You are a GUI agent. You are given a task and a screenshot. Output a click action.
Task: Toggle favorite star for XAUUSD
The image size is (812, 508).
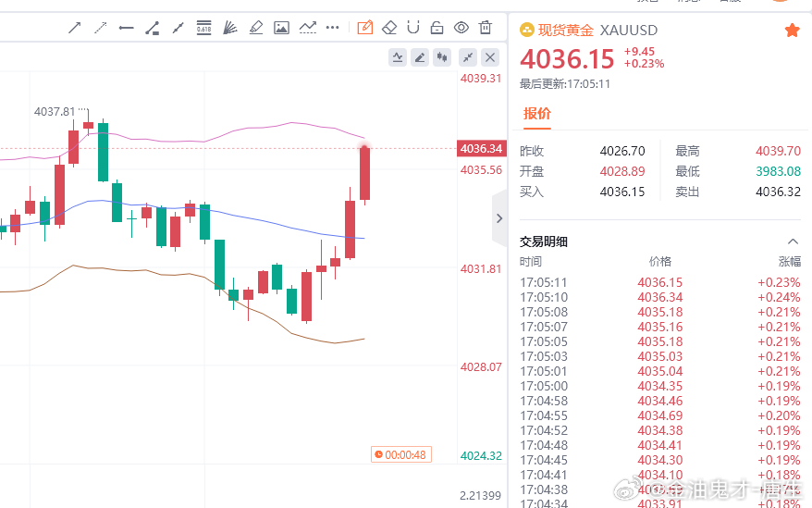pyautogui.click(x=793, y=30)
